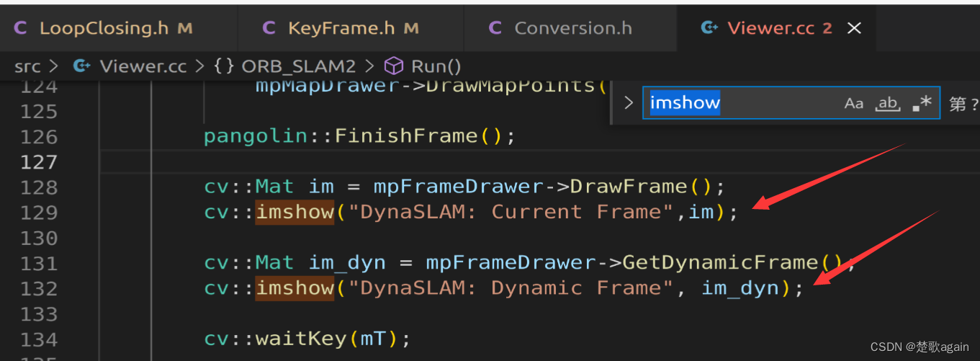Viewport: 980px width, 361px height.
Task: Click highlighted imshow match on line 132
Action: (x=295, y=288)
